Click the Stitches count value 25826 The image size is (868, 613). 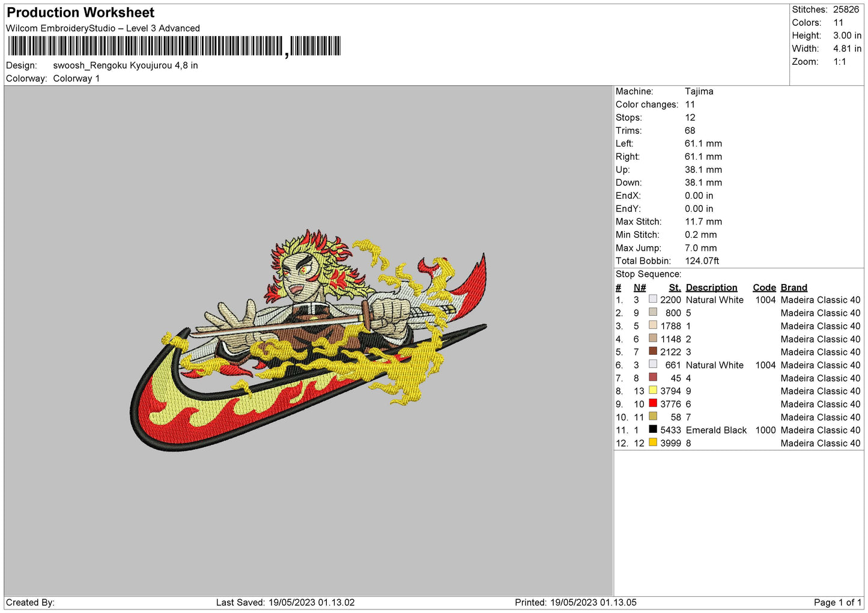click(846, 10)
